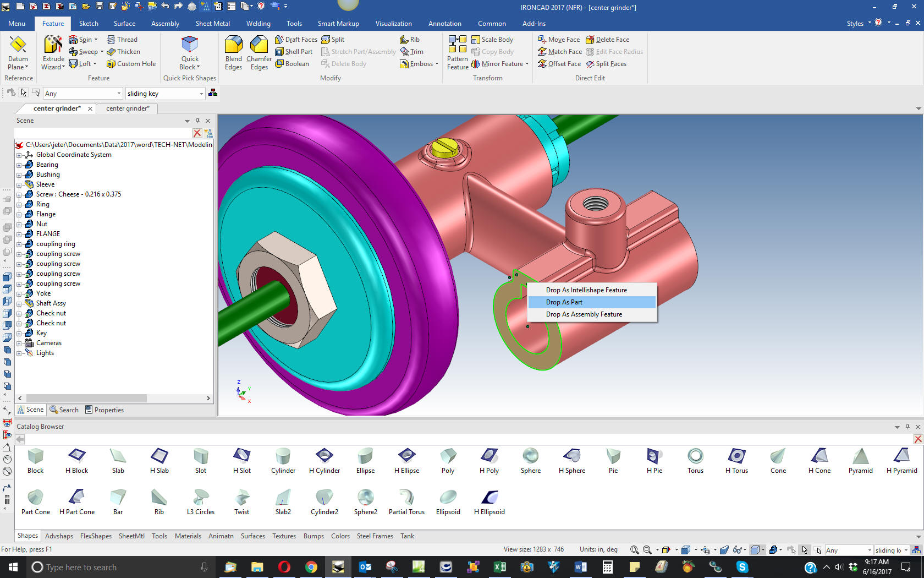Click the Delete Face tool

(607, 40)
